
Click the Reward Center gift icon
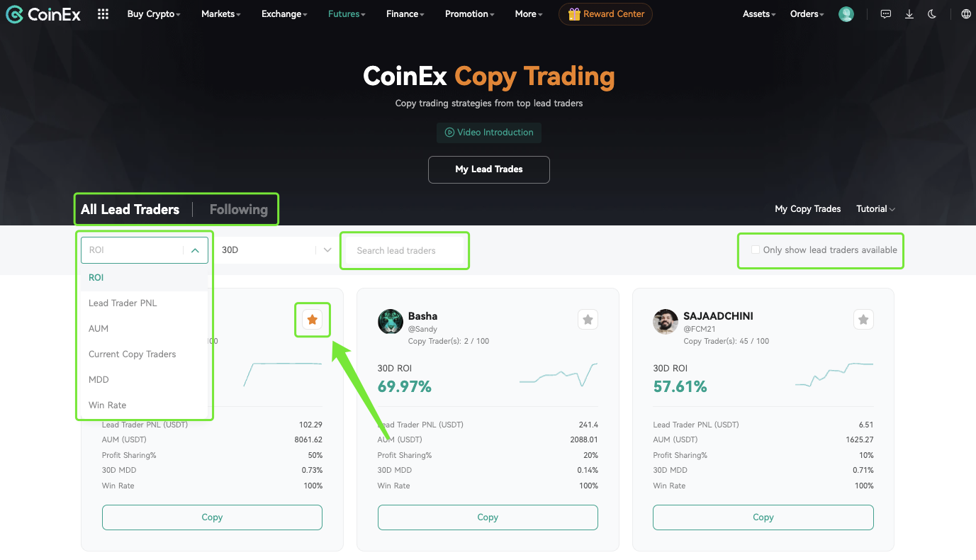[x=574, y=13]
